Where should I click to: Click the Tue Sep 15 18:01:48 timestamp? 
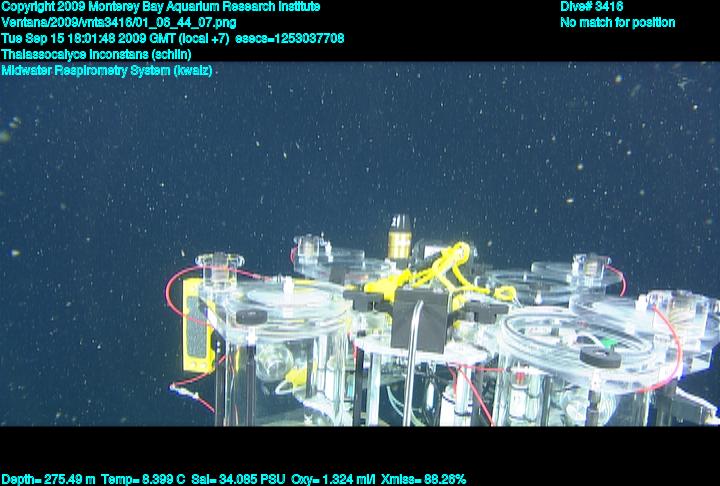(115, 39)
